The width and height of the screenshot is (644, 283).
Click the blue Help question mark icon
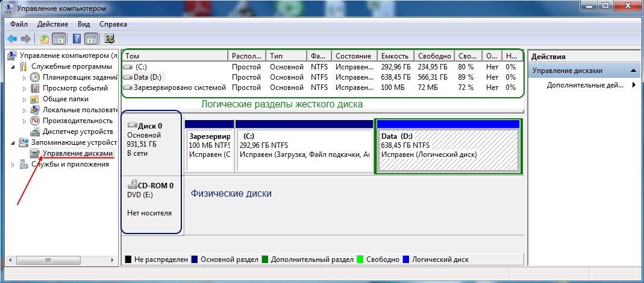click(77, 39)
